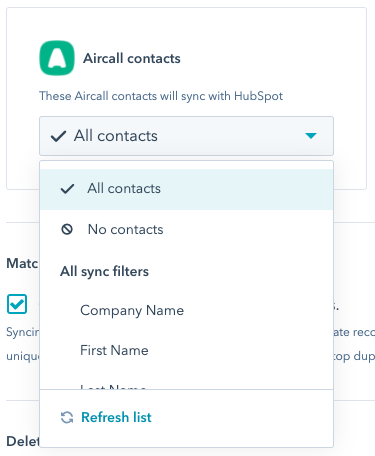Select the No contacts option
The image size is (375, 456).
click(x=186, y=229)
